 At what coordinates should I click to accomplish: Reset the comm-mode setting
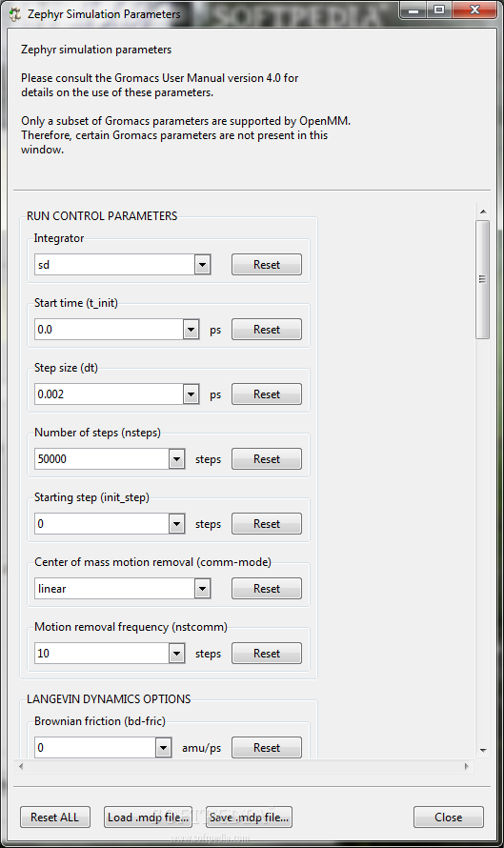(x=267, y=589)
